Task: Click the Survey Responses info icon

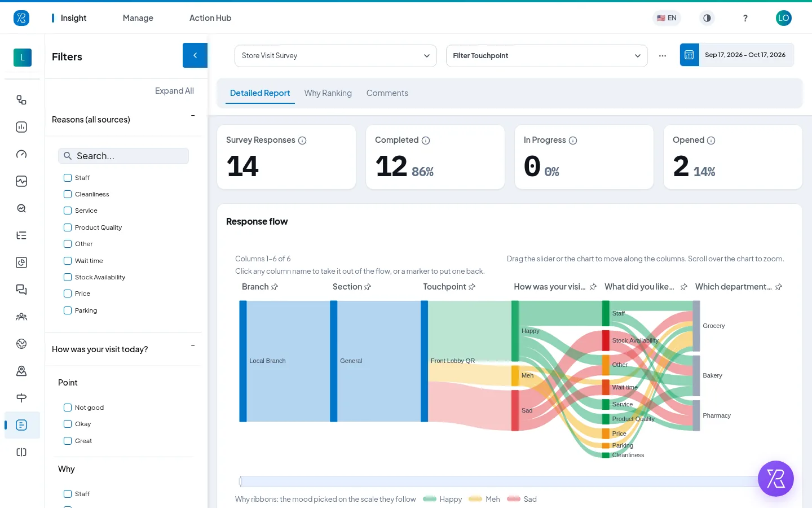Action: (302, 141)
